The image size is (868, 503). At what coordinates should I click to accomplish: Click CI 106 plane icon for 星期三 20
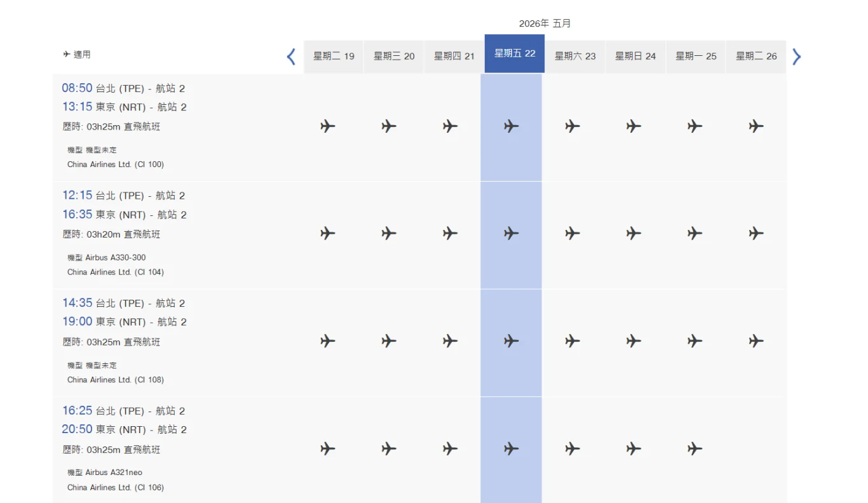pyautogui.click(x=389, y=449)
